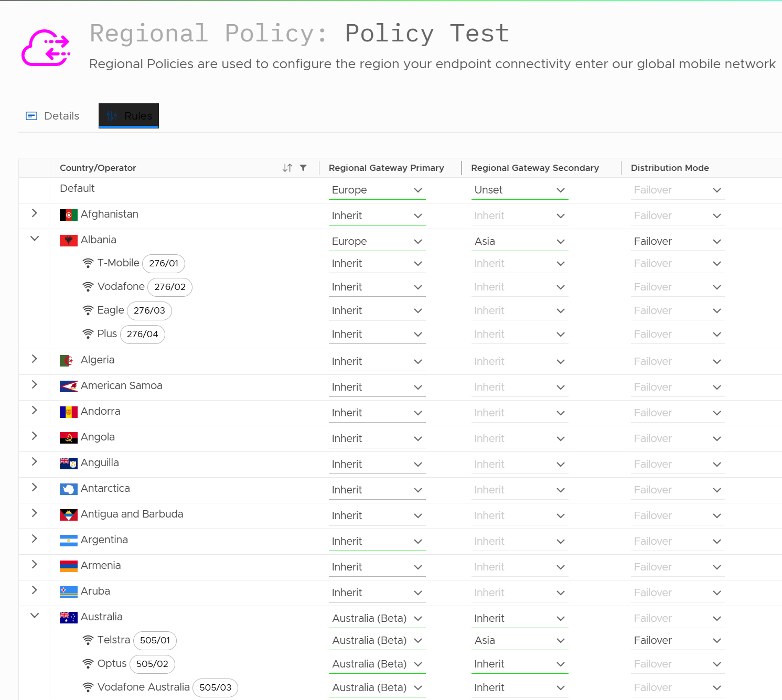Viewport: 782px width, 700px height.
Task: Click the Armenia flag icon
Action: [69, 566]
